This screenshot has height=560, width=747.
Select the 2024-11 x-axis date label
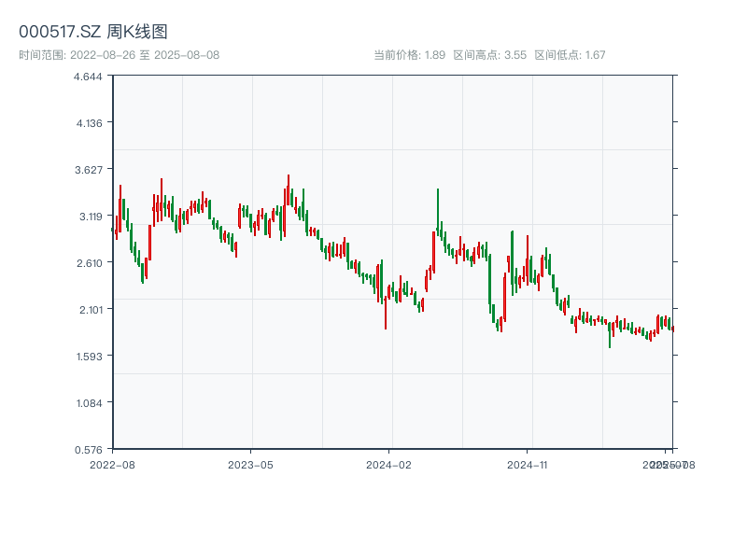pyautogui.click(x=528, y=464)
